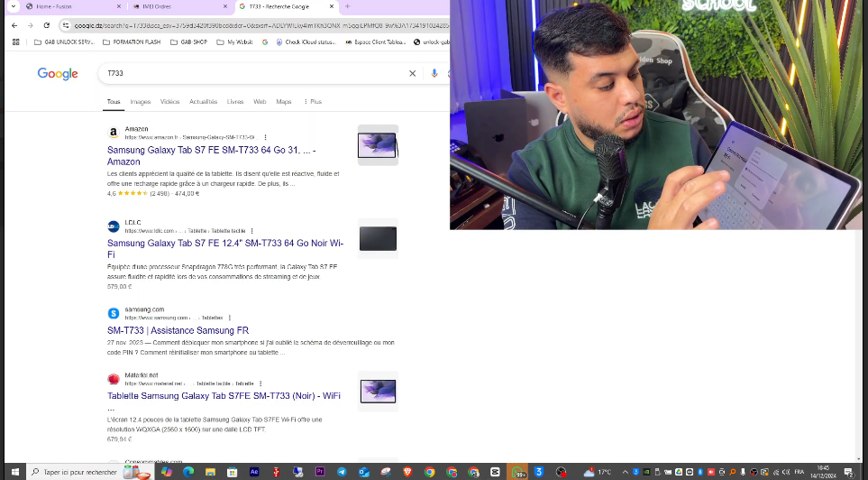Open File Explorer from taskbar
868x480 pixels.
(x=210, y=472)
